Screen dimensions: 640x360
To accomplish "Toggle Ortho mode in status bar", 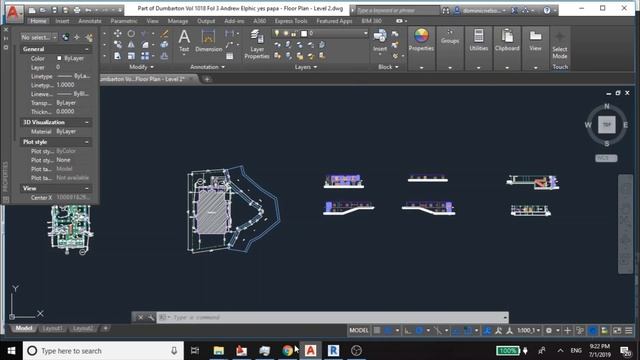I will coord(407,330).
